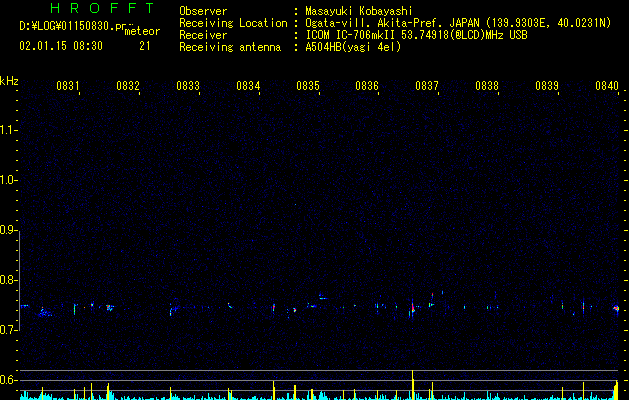The width and height of the screenshot is (629, 400).
Task: Click the 0.7 kHz frequency label
Action: (x=8, y=330)
